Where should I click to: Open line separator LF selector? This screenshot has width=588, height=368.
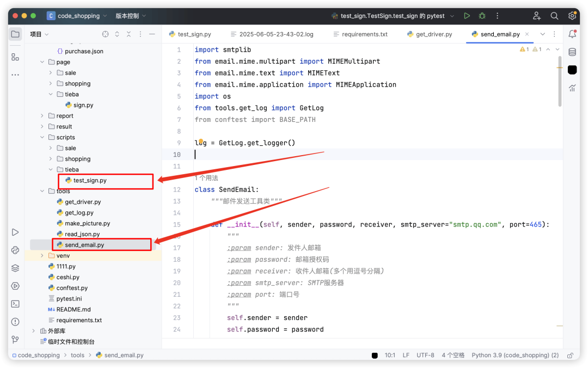coord(406,355)
